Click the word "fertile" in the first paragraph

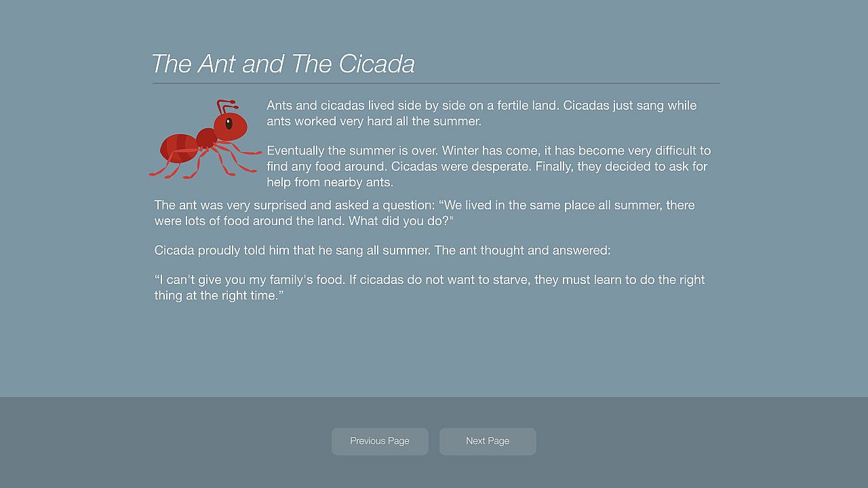(517, 106)
